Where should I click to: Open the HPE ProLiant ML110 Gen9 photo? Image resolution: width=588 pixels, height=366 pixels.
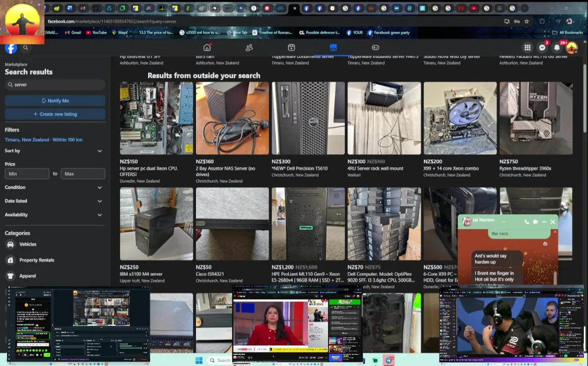pyautogui.click(x=308, y=224)
